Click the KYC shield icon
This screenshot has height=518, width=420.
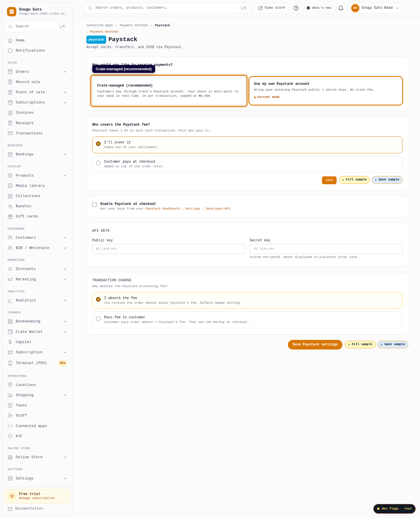(10, 436)
